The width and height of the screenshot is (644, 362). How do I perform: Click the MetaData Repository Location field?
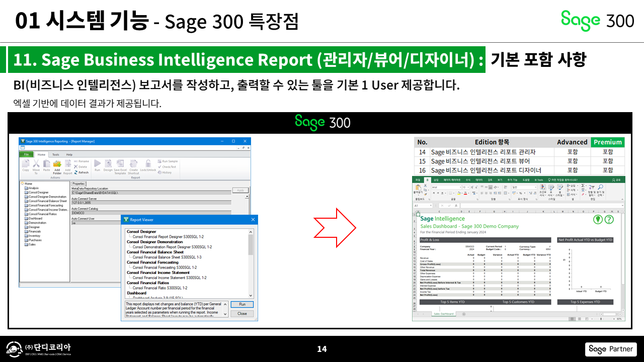coord(150,193)
